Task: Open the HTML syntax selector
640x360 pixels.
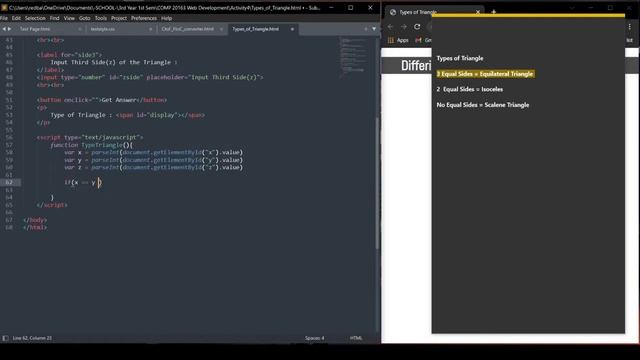Action: (x=356, y=338)
